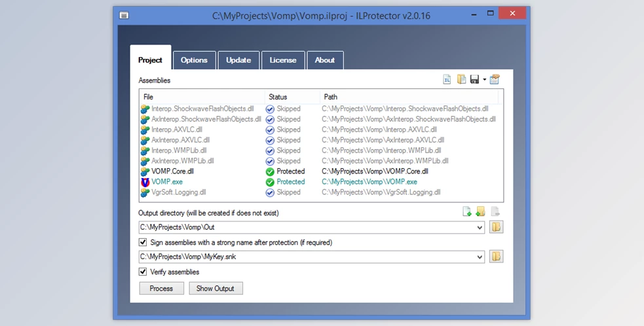Select the Interop.AXVLC.dll file name
Screen dimensions: 644x326
point(177,130)
